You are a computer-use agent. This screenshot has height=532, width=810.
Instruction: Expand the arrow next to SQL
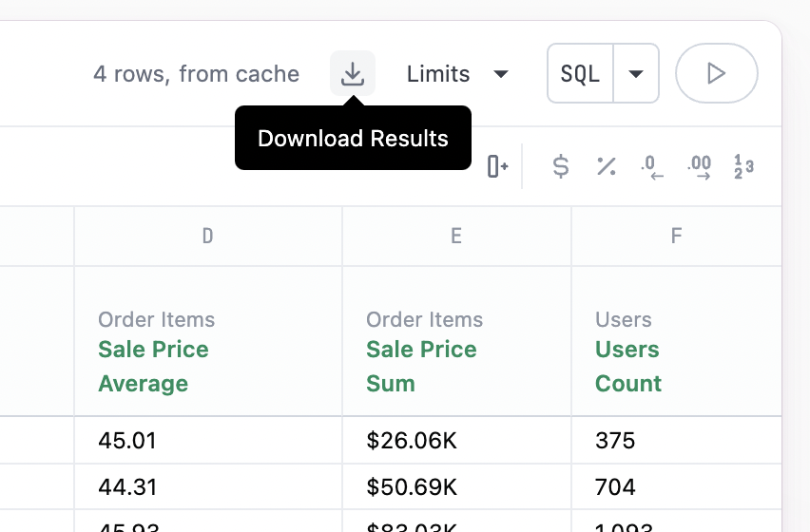(637, 73)
